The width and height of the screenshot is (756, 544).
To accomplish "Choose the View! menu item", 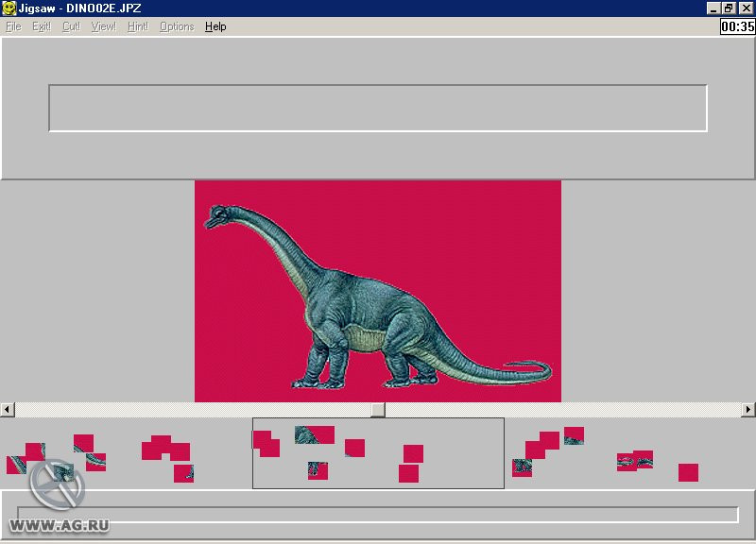I will [104, 26].
